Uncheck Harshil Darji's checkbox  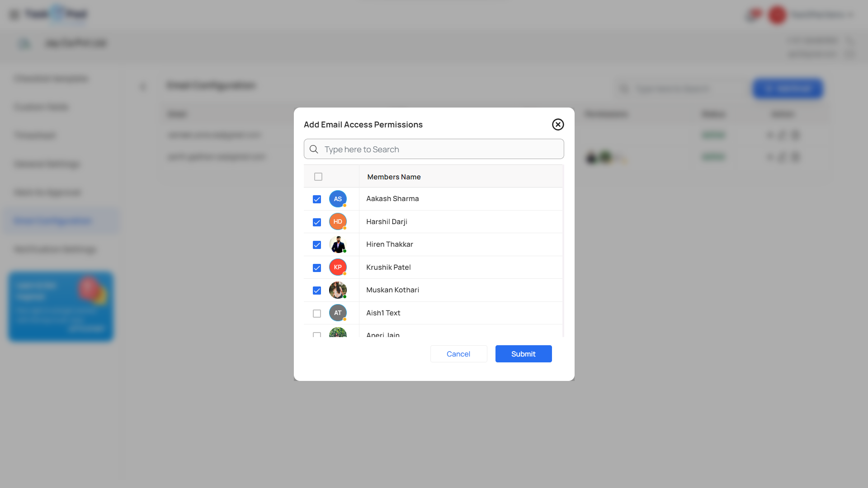[x=317, y=222]
